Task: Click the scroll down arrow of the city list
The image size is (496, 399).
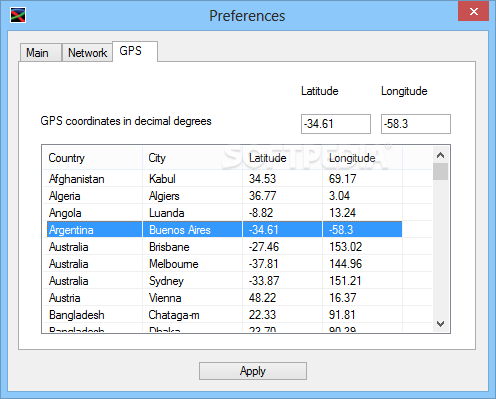Action: [440, 324]
